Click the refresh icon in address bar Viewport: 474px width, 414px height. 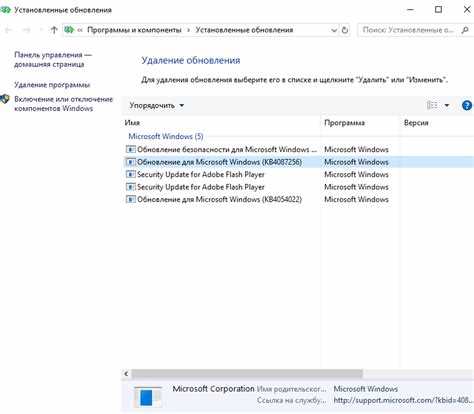345,30
